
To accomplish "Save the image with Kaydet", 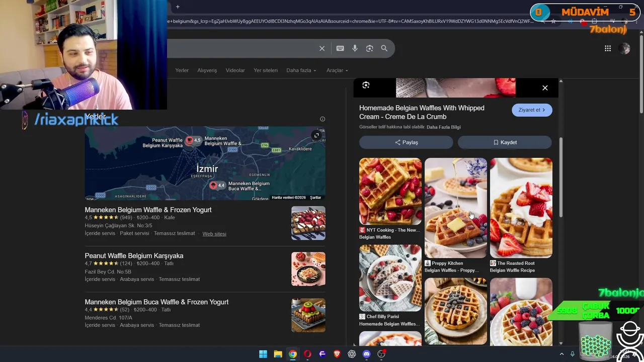I will 505,142.
